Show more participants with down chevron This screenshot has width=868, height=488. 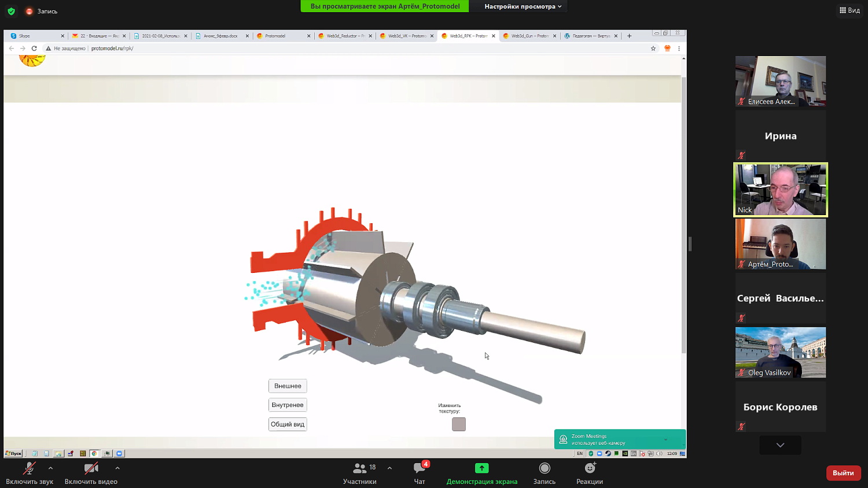[x=780, y=445]
